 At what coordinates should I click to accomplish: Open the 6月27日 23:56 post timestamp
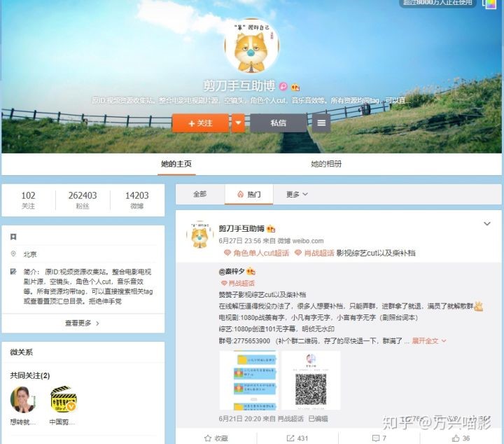(240, 241)
